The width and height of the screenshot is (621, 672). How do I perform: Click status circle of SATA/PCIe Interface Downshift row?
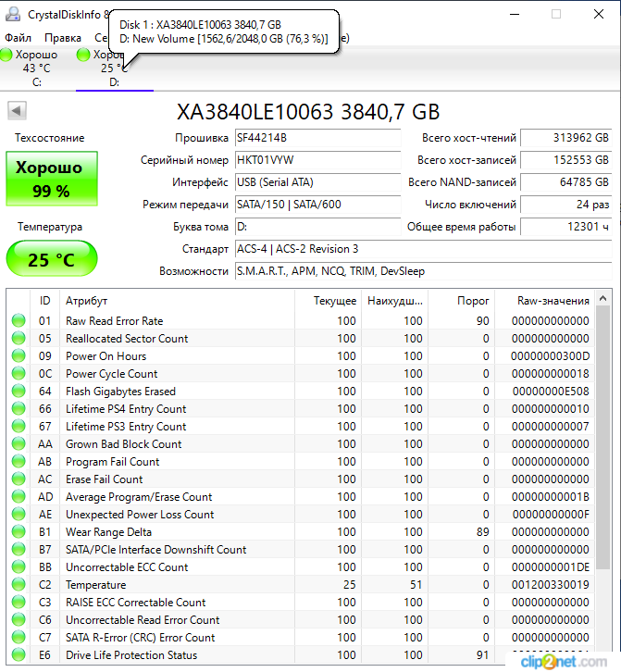pos(19,549)
